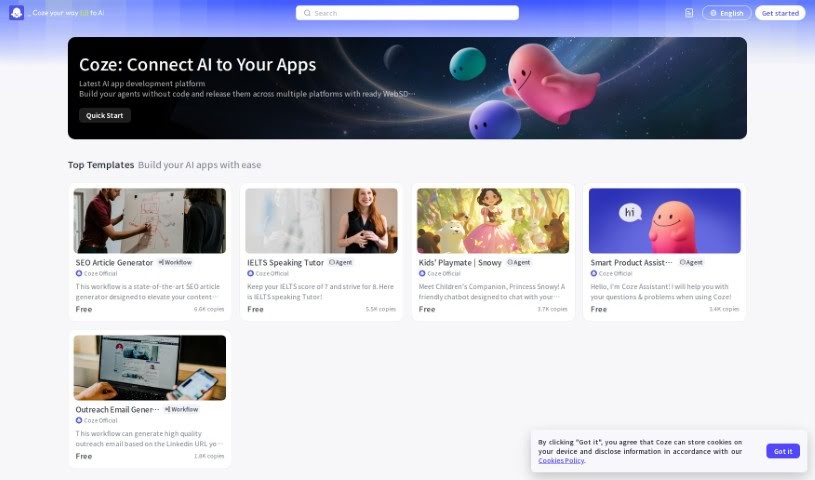
Task: Open the English language dropdown
Action: pos(726,13)
